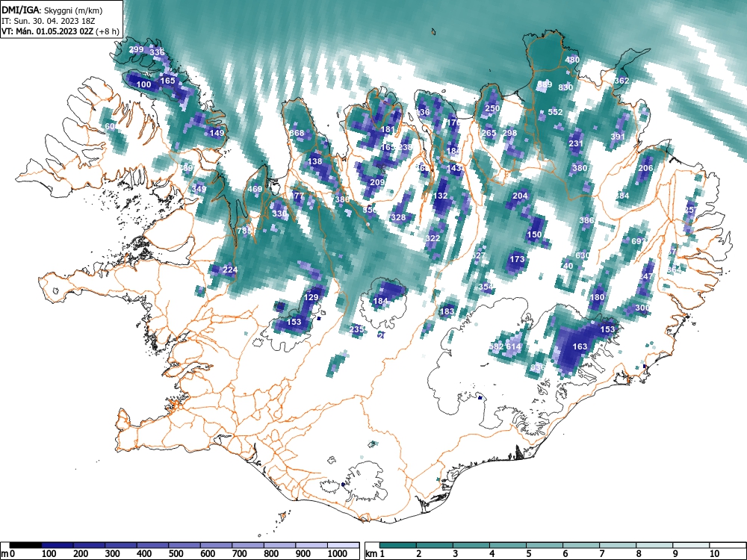The height and width of the screenshot is (560, 747).
Task: Click the '1000' label on metre legend
Action: tap(338, 554)
